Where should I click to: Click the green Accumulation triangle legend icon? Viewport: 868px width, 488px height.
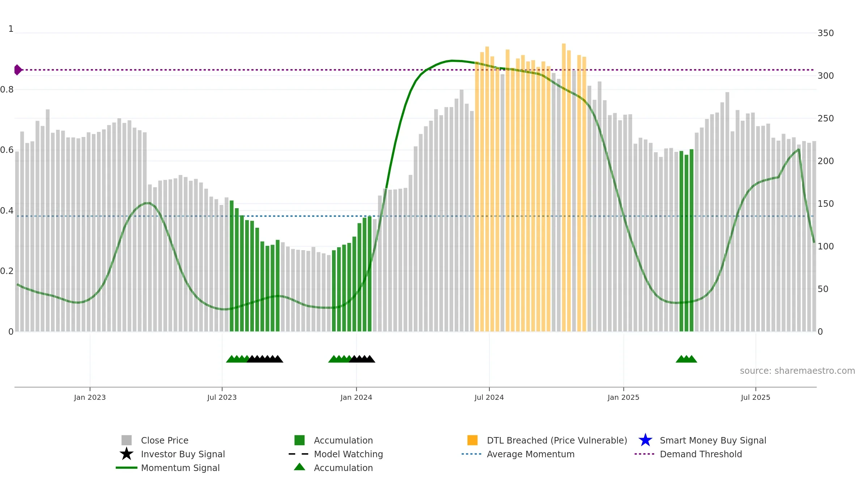299,467
